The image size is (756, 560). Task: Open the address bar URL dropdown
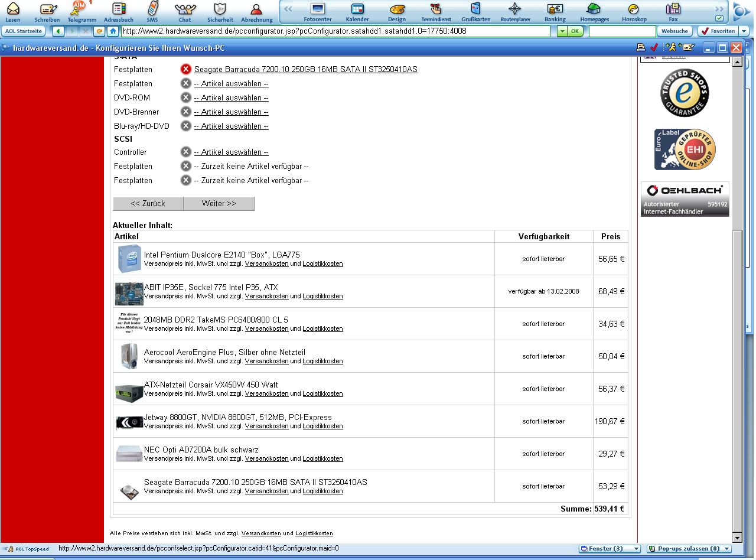(562, 31)
